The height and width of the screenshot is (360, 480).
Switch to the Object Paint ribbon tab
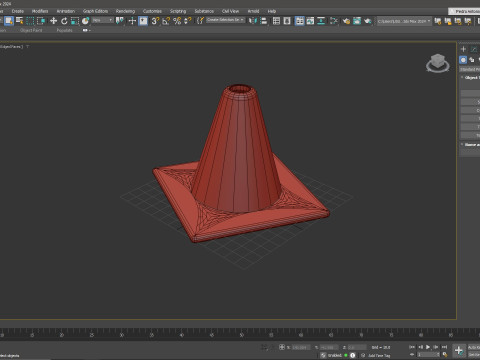coord(31,30)
